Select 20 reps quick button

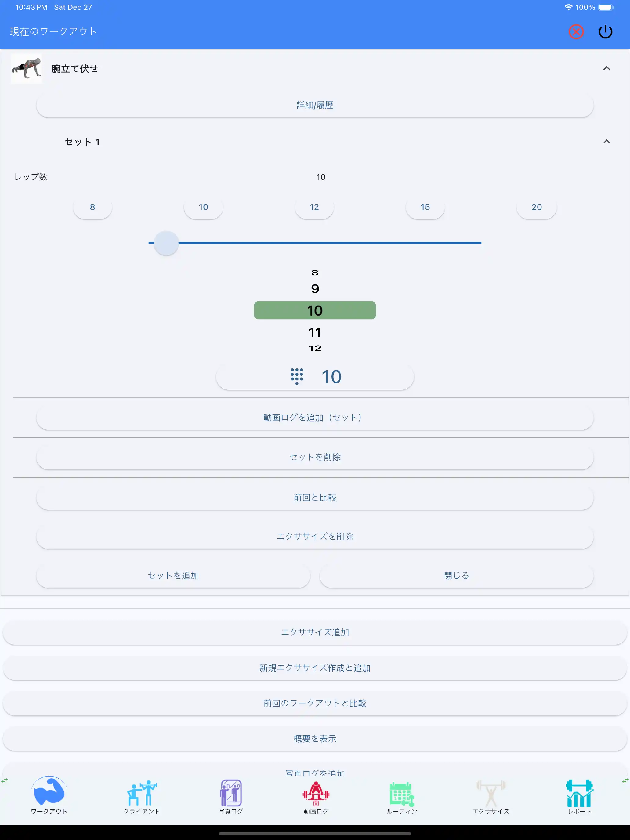coord(536,207)
